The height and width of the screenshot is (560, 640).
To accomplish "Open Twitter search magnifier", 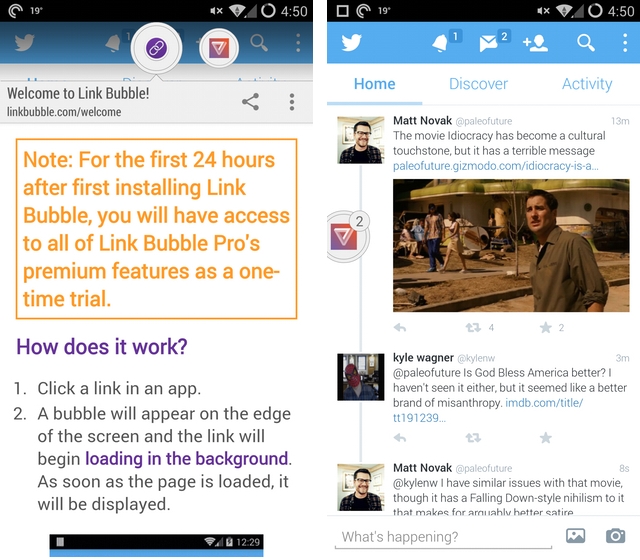I will (586, 43).
